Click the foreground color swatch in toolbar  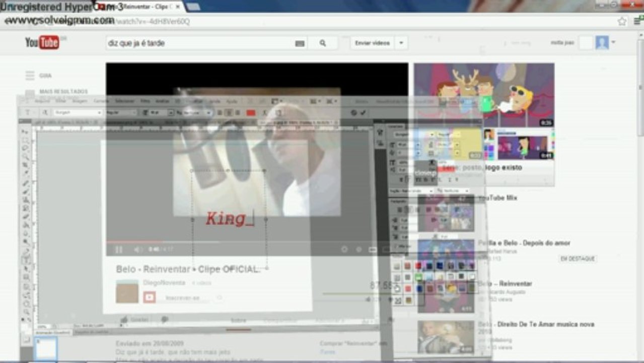tap(24, 327)
